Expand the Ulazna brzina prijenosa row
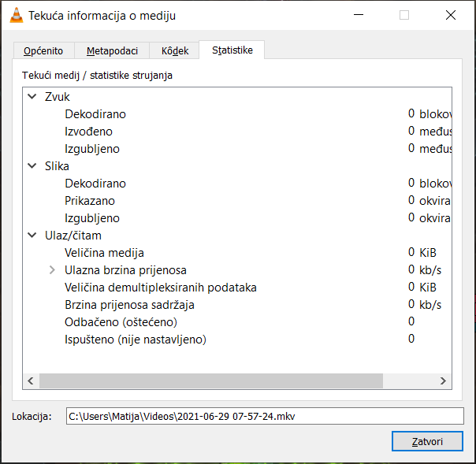The height and width of the screenshot is (464, 476). click(x=52, y=270)
